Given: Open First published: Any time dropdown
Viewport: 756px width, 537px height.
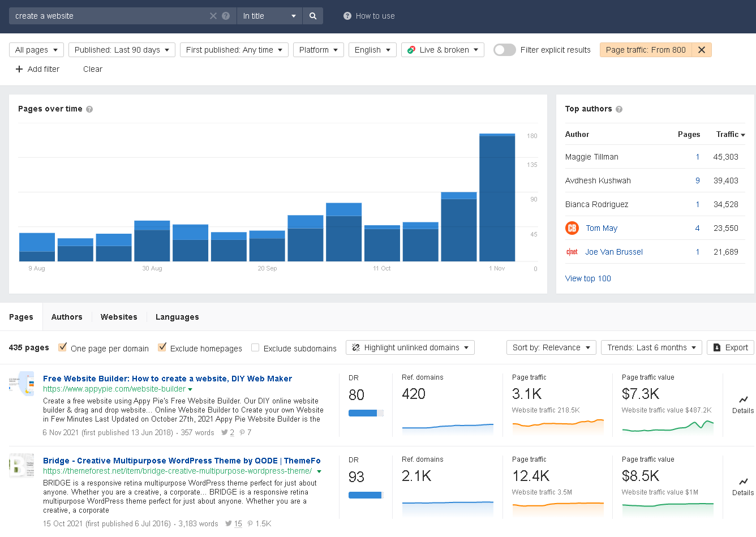Looking at the screenshot, I should point(234,50).
